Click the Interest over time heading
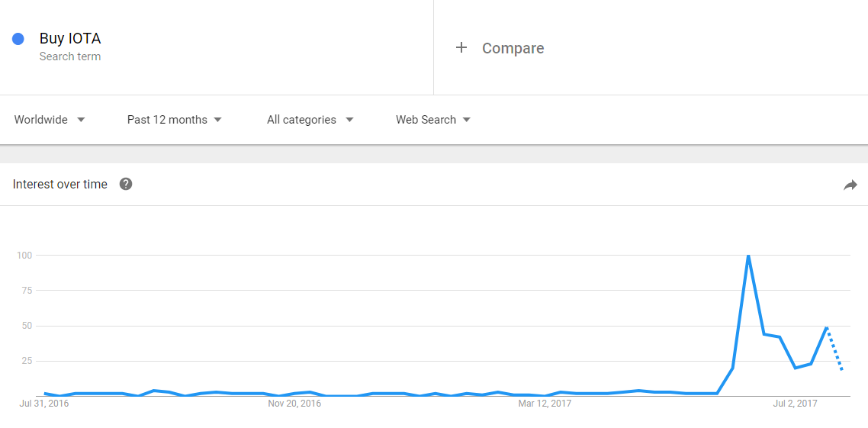This screenshot has height=428, width=868. (x=59, y=185)
